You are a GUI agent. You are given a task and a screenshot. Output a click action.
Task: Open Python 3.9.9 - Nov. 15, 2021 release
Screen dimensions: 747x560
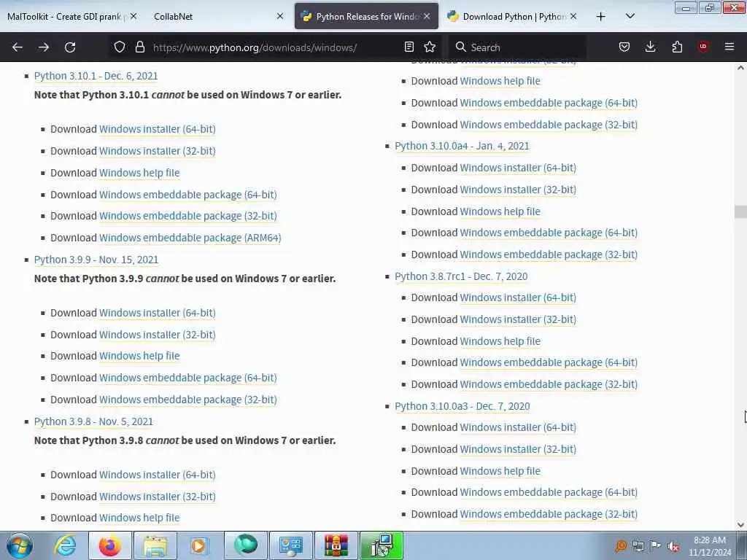pos(96,260)
